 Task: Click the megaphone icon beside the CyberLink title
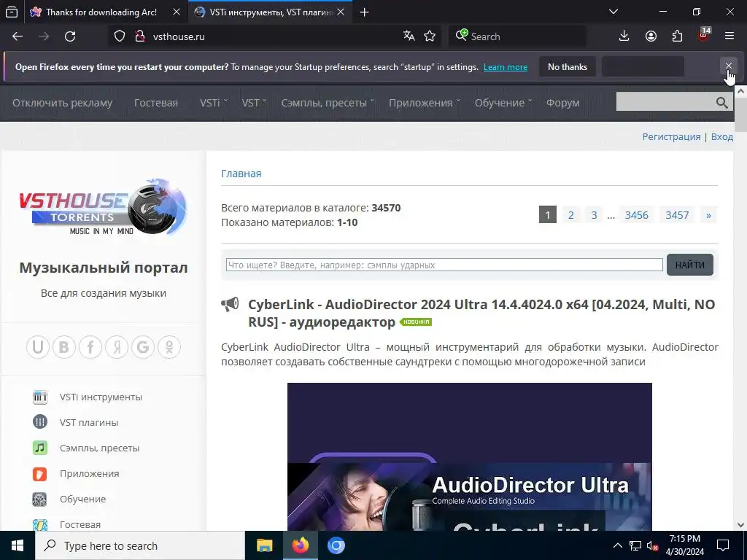(230, 304)
